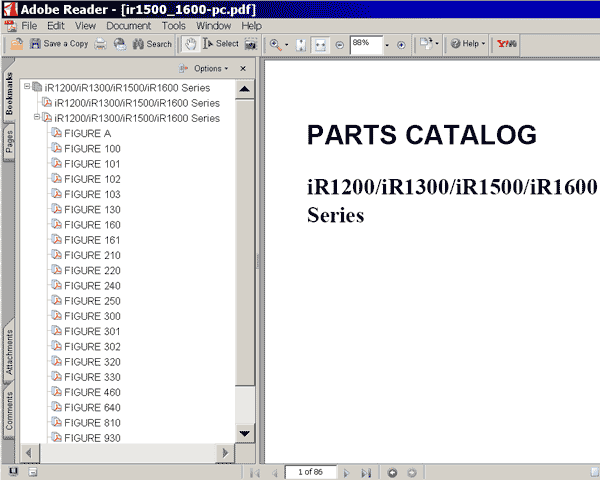
Task: Go to the next page button
Action: point(346,473)
